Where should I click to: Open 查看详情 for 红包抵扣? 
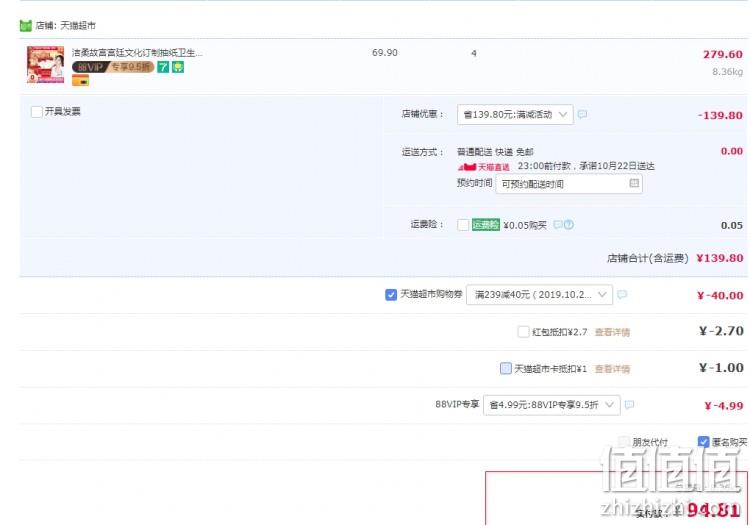tap(612, 332)
